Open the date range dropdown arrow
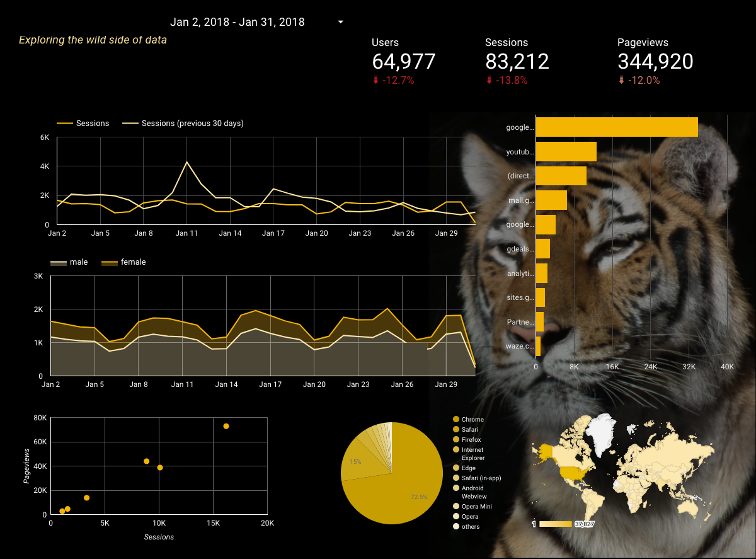756x559 pixels. (341, 22)
